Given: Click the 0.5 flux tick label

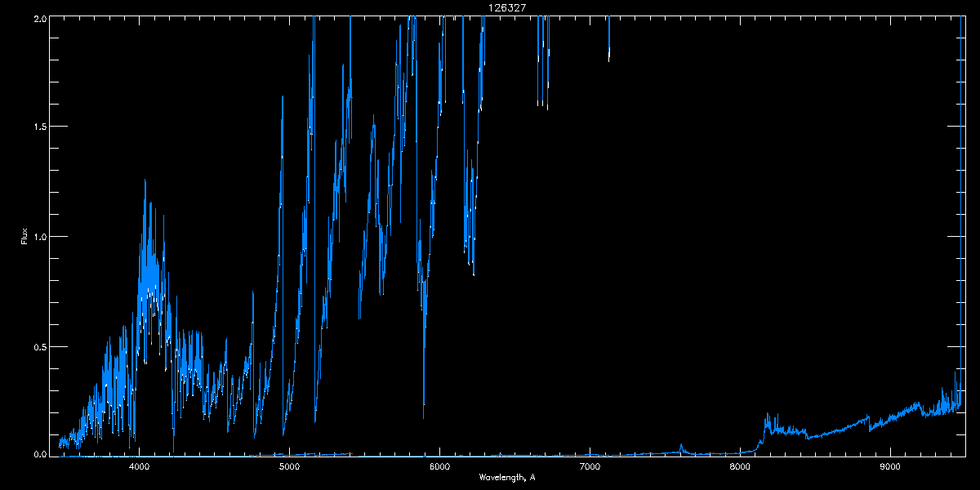Looking at the screenshot, I should pos(38,346).
